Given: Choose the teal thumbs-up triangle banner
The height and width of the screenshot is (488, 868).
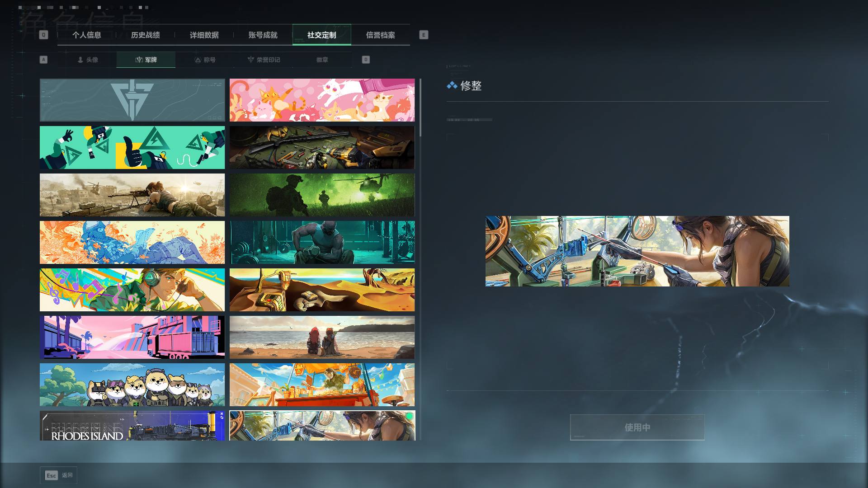Looking at the screenshot, I should pos(132,148).
